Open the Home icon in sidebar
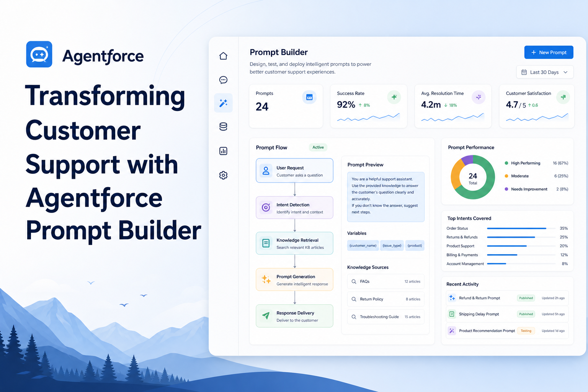Viewport: 588px width, 392px height. click(223, 56)
